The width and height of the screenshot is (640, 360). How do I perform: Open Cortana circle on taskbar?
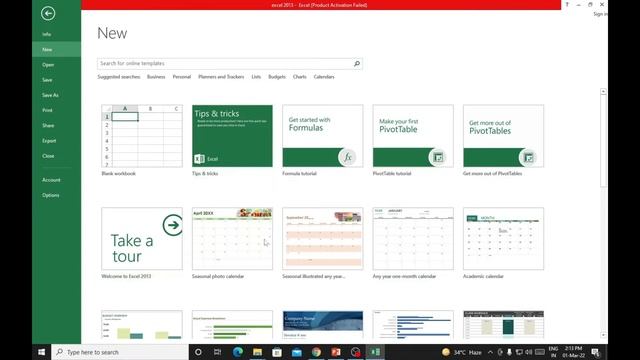tap(198, 352)
